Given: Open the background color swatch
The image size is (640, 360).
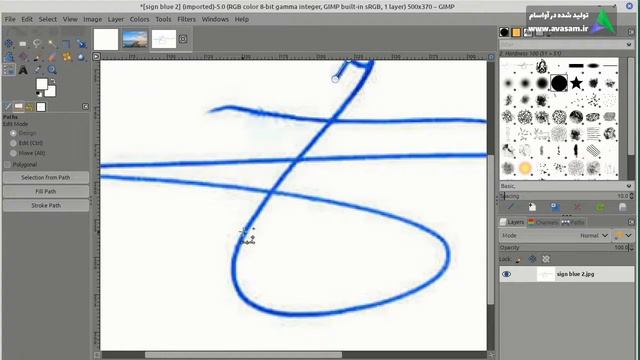Looking at the screenshot, I should (x=51, y=92).
